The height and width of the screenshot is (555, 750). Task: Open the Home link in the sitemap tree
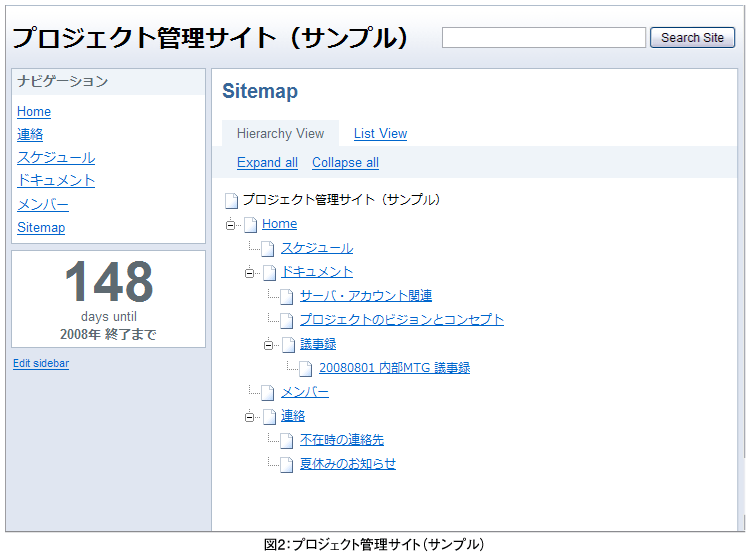(x=279, y=224)
